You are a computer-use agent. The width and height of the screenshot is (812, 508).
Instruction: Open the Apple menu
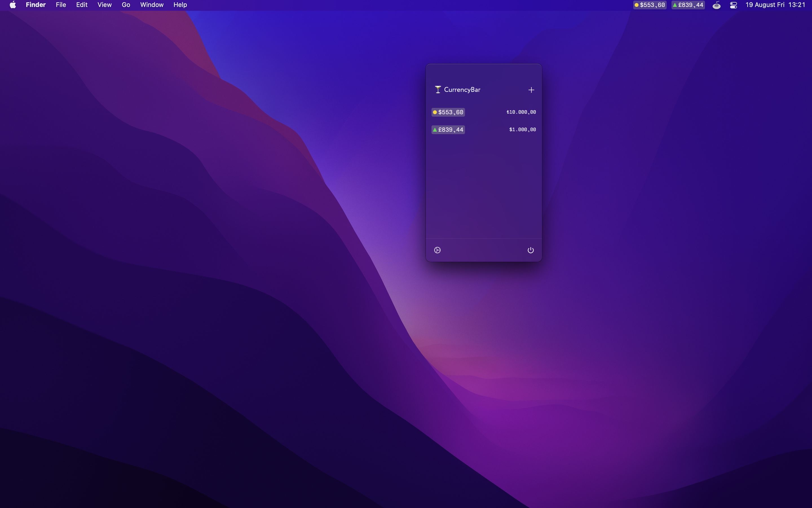13,5
